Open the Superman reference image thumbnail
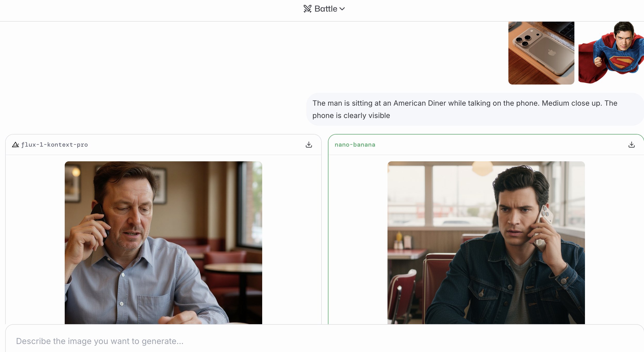The width and height of the screenshot is (644, 352). point(611,53)
